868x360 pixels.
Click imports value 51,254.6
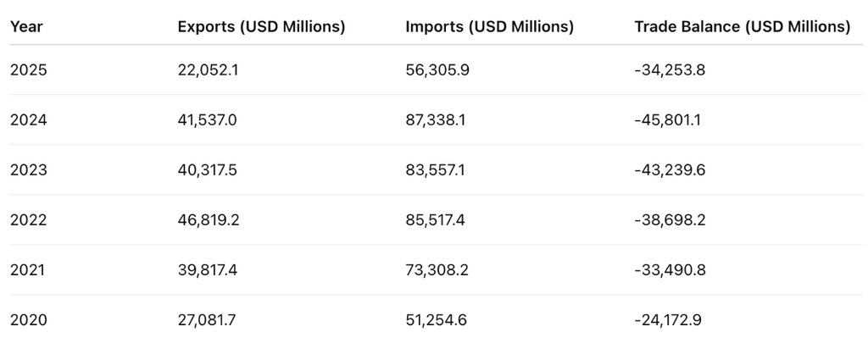(437, 320)
